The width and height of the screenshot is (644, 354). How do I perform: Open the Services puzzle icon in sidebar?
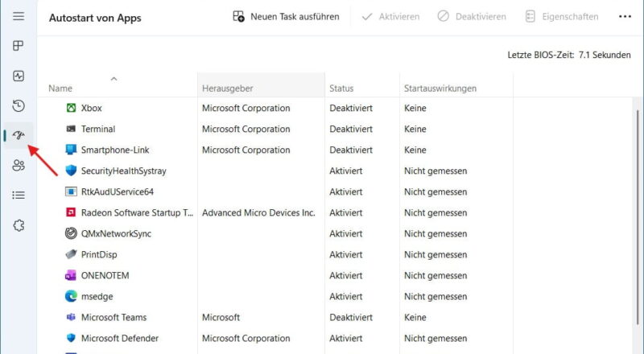tap(19, 225)
